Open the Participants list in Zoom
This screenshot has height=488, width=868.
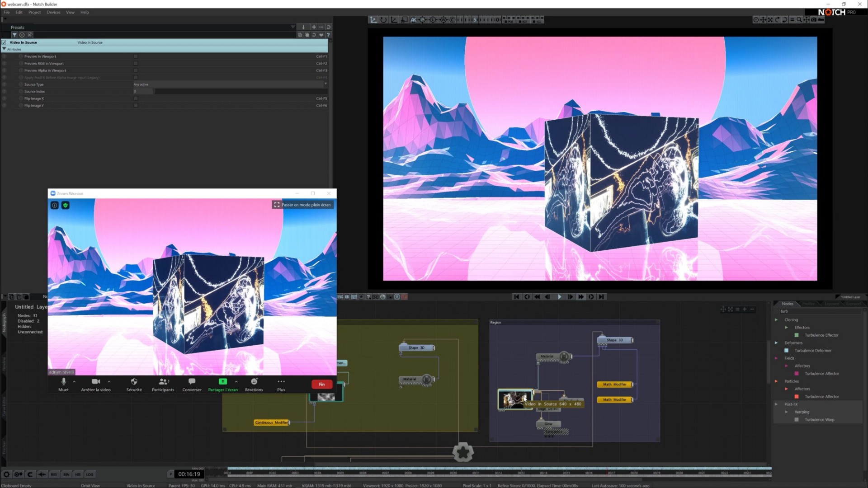(163, 384)
